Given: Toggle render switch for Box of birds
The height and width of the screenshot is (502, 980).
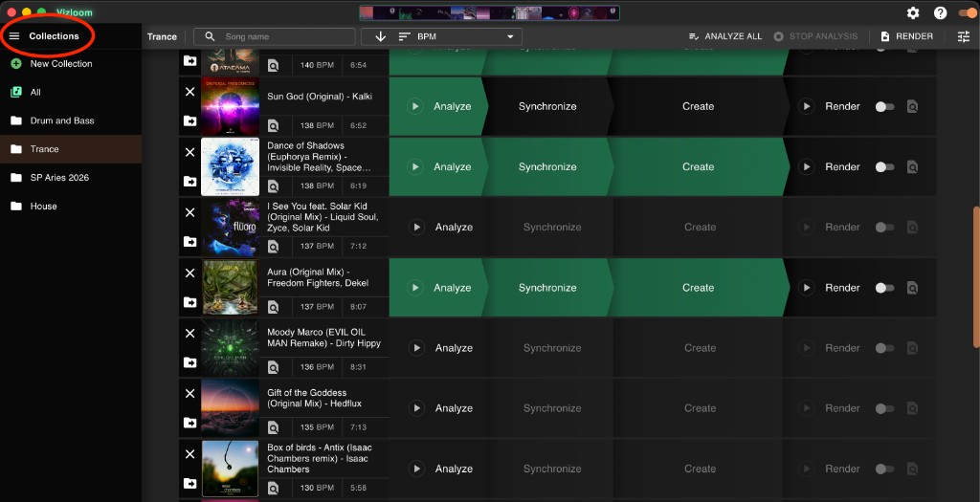Looking at the screenshot, I should click(884, 469).
